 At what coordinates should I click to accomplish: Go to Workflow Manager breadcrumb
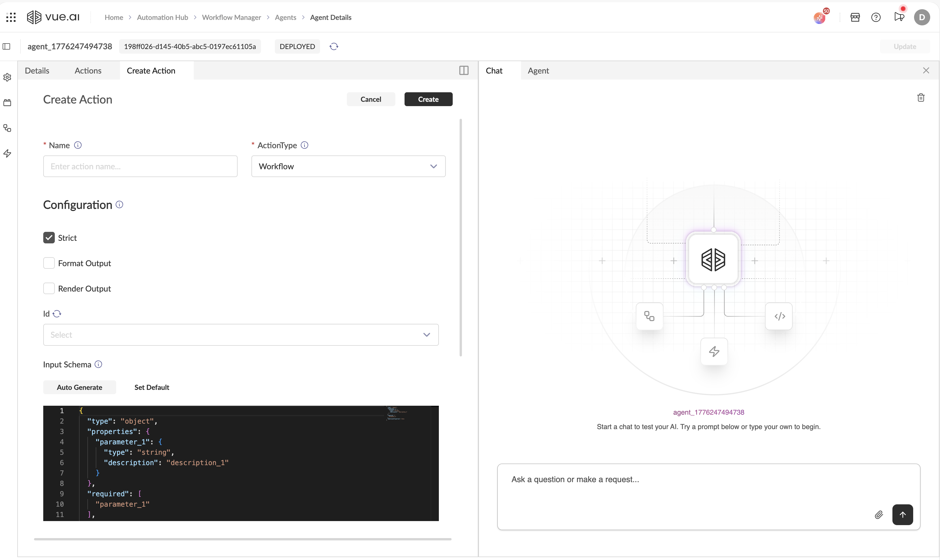coord(231,17)
